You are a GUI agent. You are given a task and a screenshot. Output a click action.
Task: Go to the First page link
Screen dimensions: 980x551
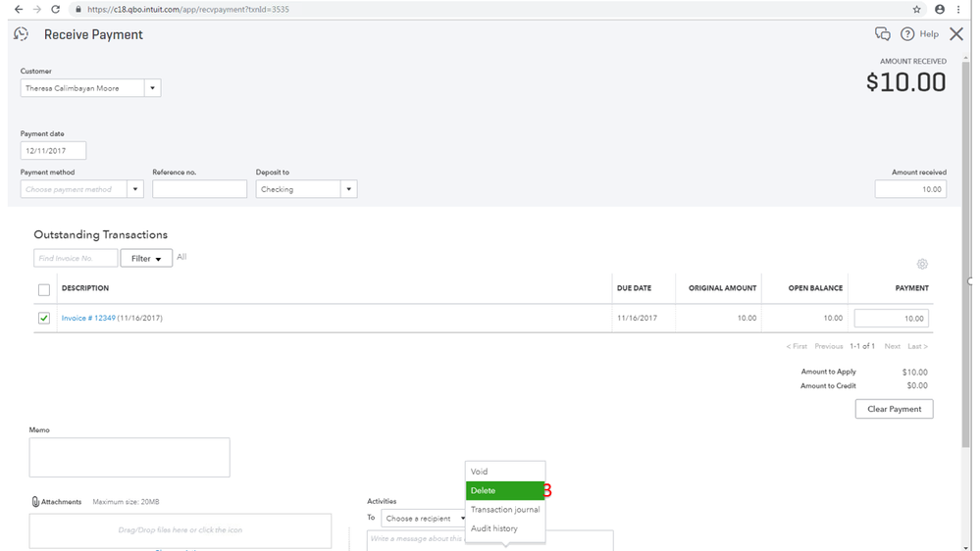tap(797, 346)
